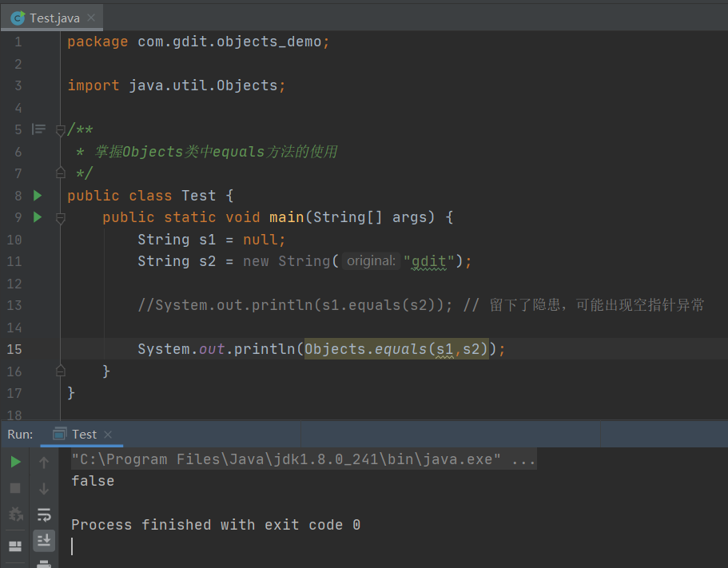Viewport: 728px width, 568px height.
Task: Click the print icon in the console toolbar
Action: coord(43,563)
